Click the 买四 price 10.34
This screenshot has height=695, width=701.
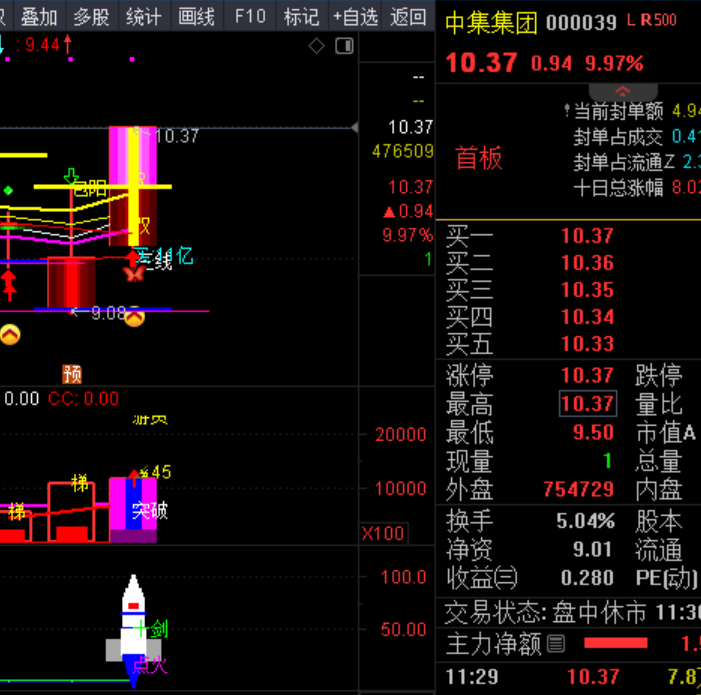click(x=587, y=317)
